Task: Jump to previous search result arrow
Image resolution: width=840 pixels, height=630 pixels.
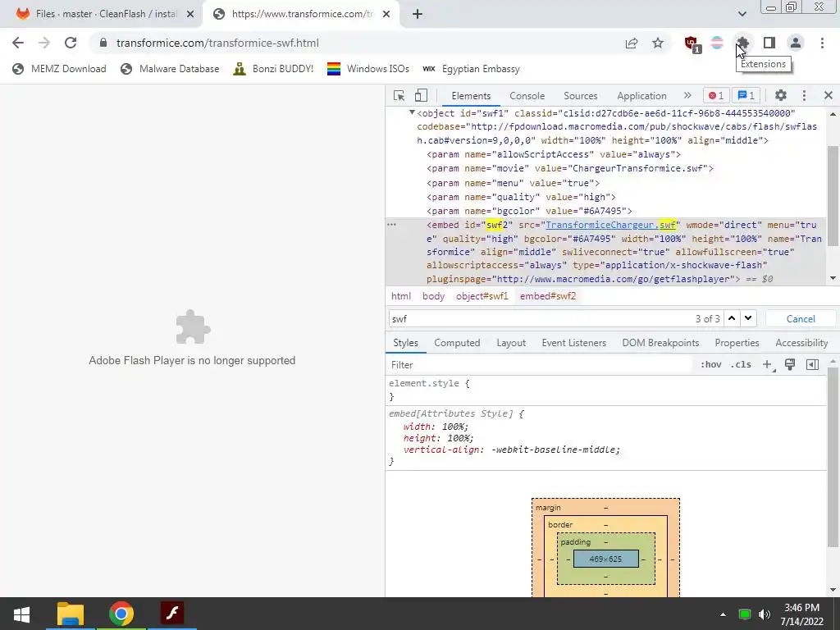Action: point(731,318)
